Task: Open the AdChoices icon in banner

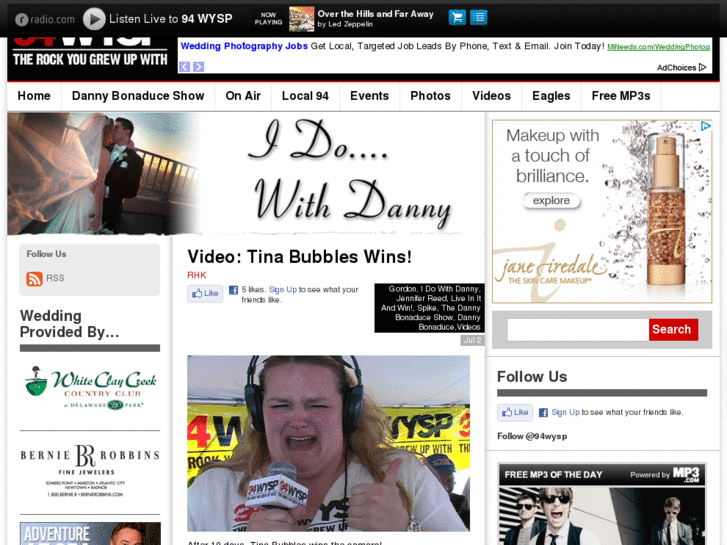Action: 702,67
